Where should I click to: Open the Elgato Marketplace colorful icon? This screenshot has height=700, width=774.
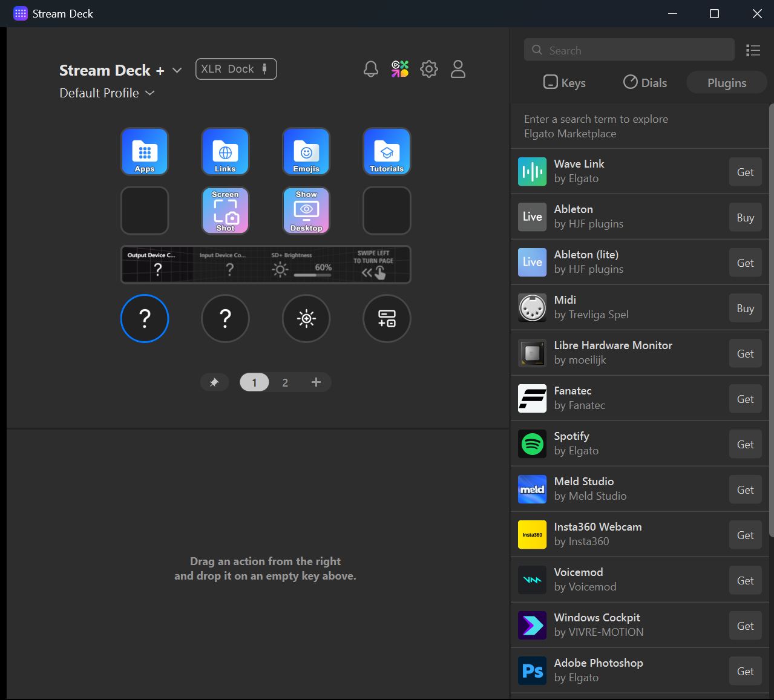pos(400,69)
